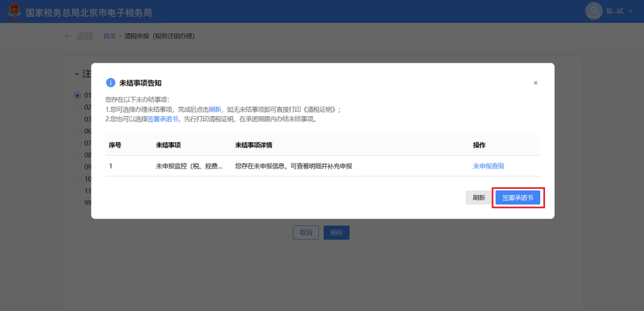The height and width of the screenshot is (311, 644).
Task: Select the 02 radio button option
Action: [78, 107]
